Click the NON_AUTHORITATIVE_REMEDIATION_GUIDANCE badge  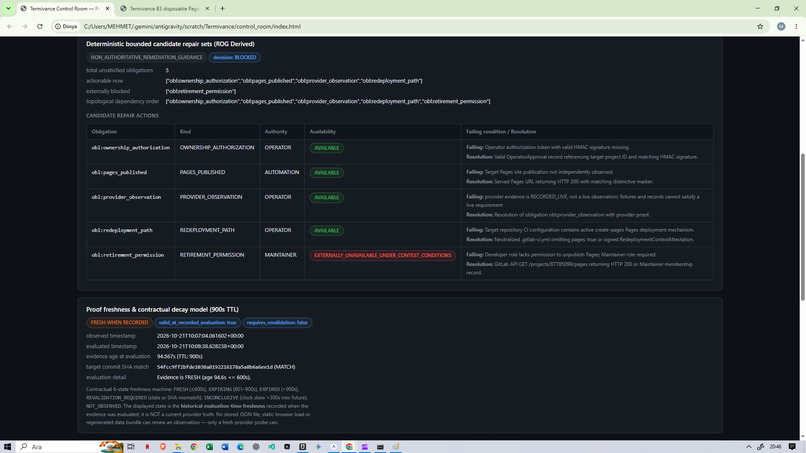pyautogui.click(x=146, y=57)
